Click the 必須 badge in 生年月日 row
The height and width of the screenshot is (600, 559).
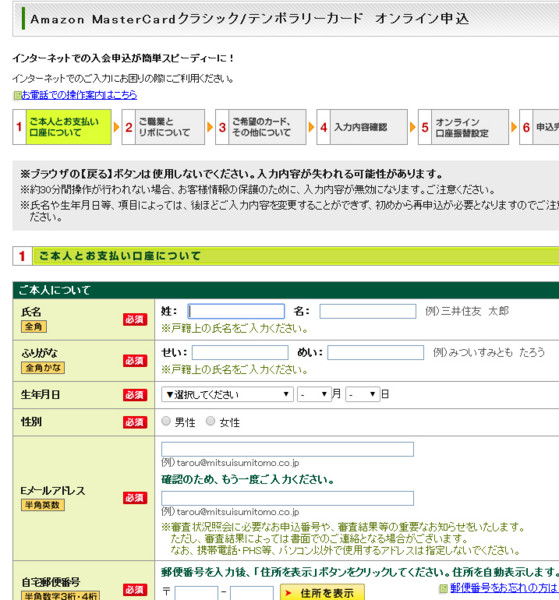tap(135, 395)
